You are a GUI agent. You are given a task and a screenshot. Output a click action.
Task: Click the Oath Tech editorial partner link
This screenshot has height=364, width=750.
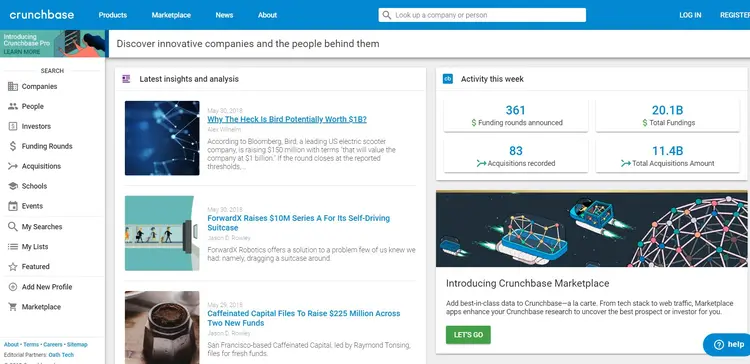(x=61, y=355)
